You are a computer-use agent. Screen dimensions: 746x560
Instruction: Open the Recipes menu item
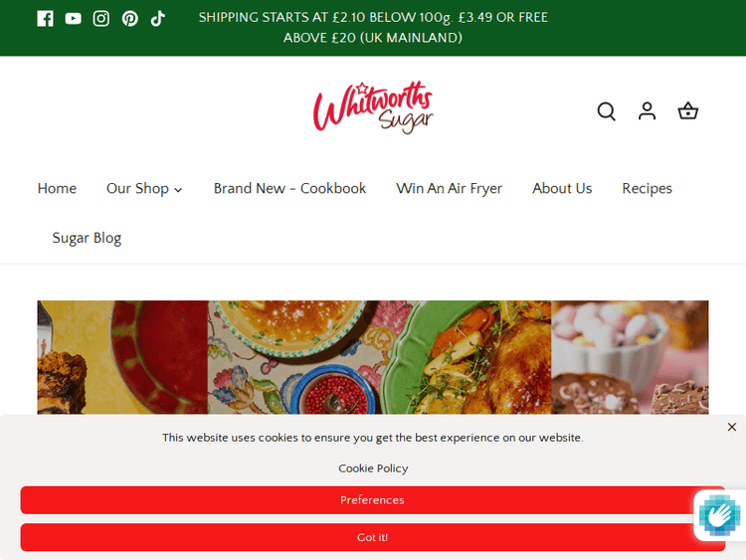click(x=648, y=188)
